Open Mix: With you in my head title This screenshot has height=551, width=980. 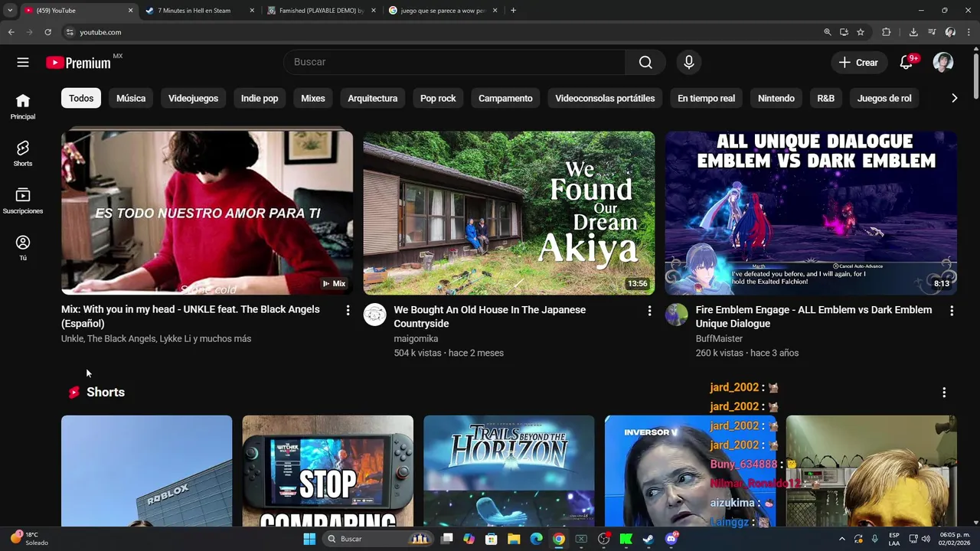[191, 316]
